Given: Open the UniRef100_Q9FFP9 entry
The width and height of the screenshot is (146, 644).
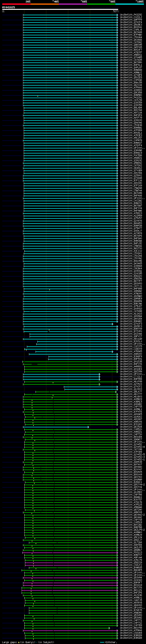Looking at the screenshot, I should pyautogui.click(x=131, y=20).
